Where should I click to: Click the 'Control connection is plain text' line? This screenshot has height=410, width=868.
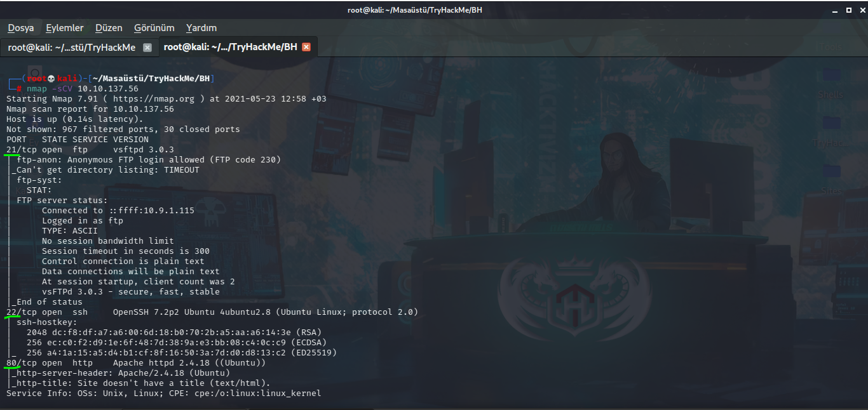pos(123,261)
